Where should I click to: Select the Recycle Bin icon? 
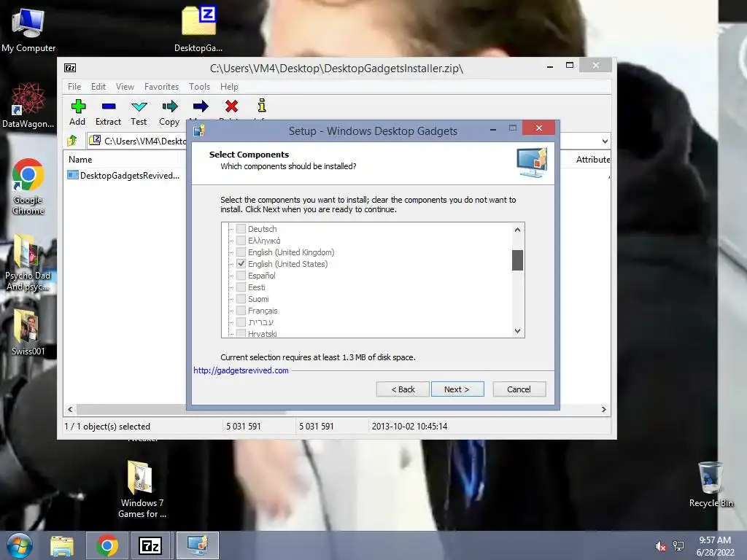click(x=711, y=484)
